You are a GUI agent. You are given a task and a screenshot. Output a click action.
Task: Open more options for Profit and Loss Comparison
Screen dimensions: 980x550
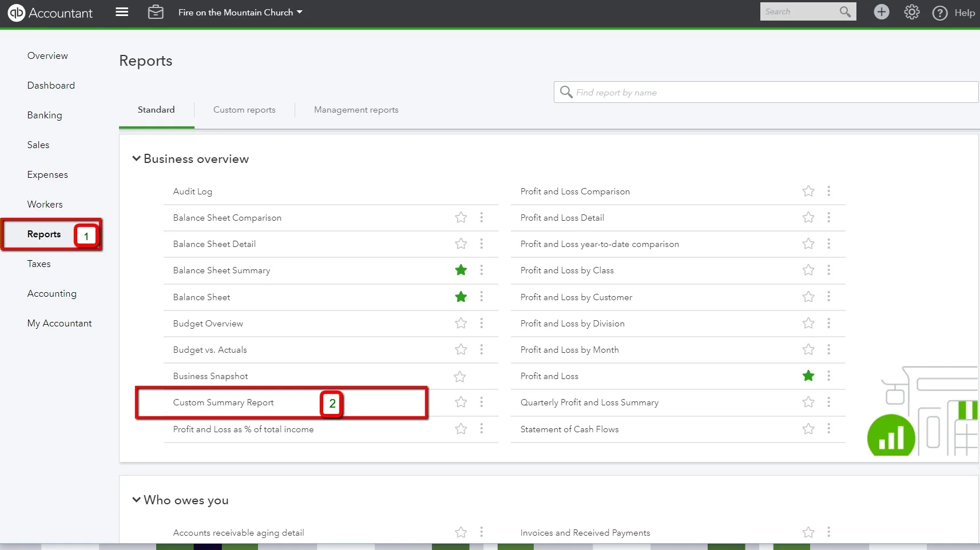[828, 191]
